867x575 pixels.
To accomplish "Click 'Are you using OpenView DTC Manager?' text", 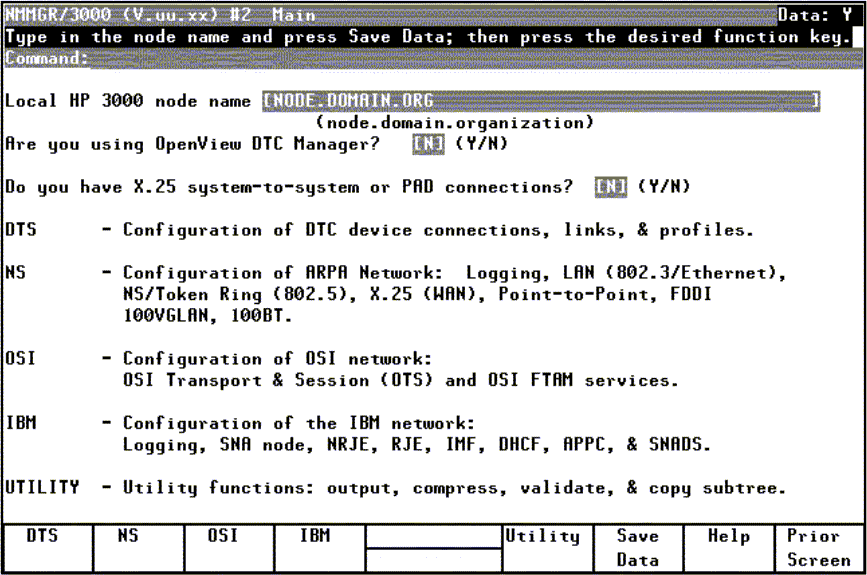I will click(192, 144).
